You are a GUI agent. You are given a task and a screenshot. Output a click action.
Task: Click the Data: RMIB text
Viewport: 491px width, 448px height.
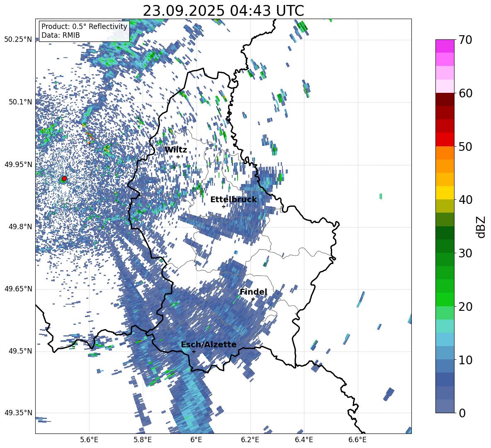[61, 35]
